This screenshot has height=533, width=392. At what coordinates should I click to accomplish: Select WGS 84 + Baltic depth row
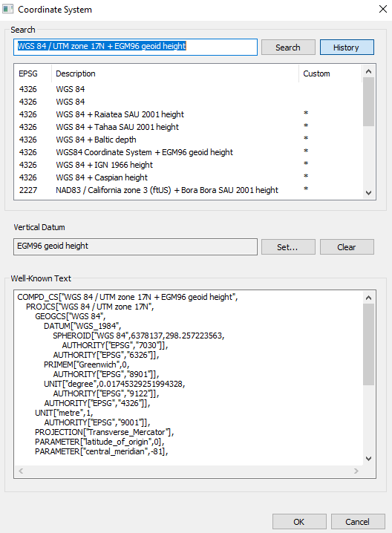pyautogui.click(x=188, y=140)
